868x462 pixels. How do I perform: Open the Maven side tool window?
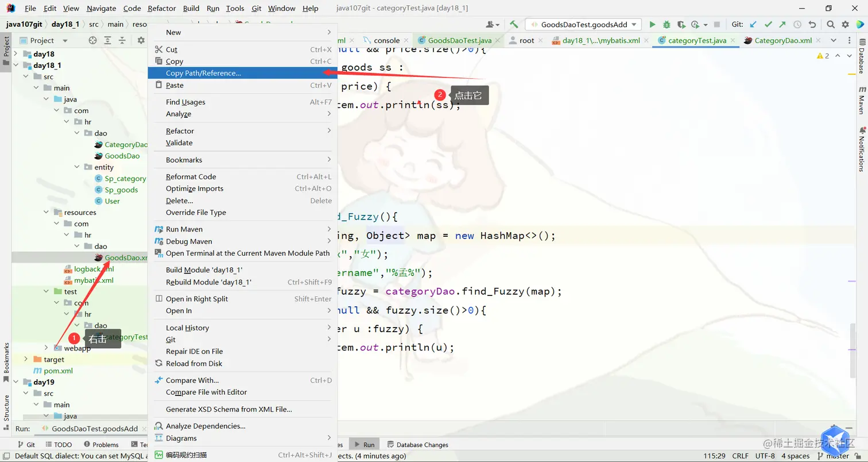[862, 101]
